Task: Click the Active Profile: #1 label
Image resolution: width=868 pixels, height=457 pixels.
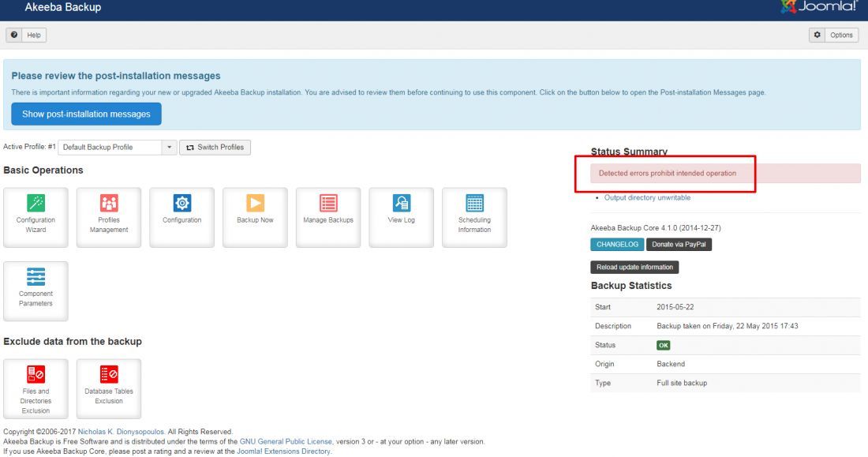Action: [29, 147]
